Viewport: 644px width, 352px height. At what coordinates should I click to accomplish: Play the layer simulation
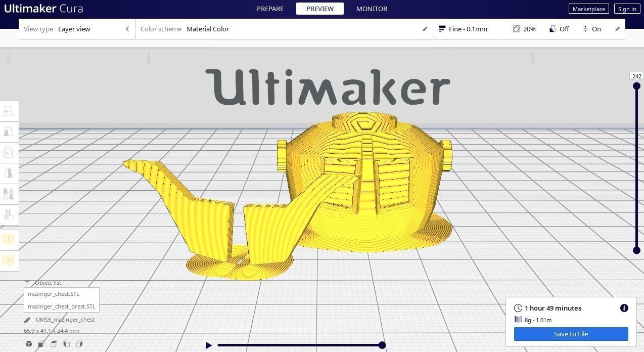pos(209,345)
